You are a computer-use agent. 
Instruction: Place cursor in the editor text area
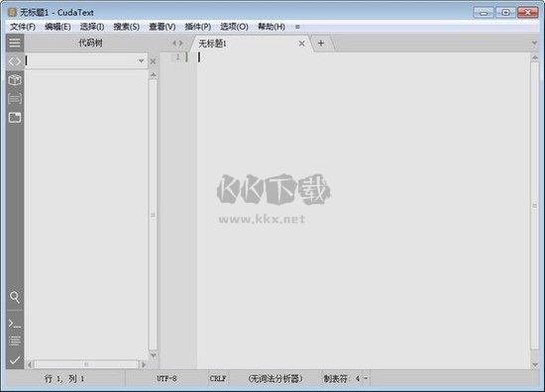point(364,210)
